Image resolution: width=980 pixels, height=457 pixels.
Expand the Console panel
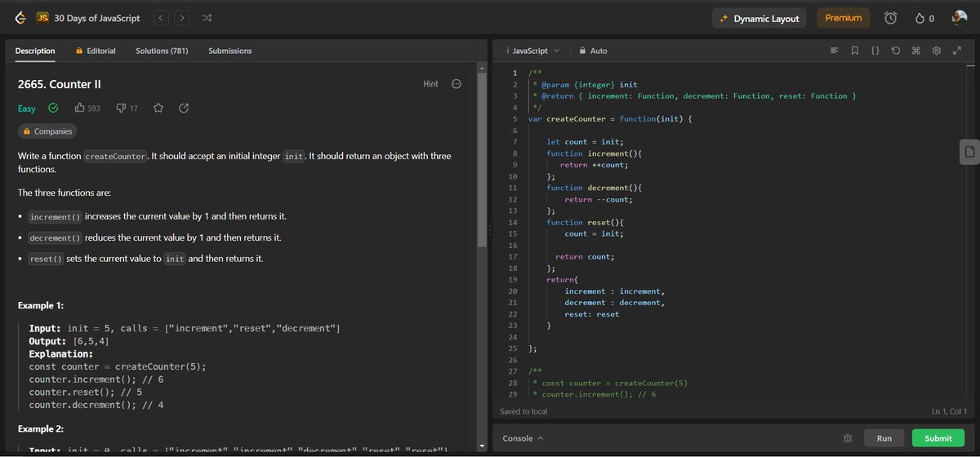[523, 438]
